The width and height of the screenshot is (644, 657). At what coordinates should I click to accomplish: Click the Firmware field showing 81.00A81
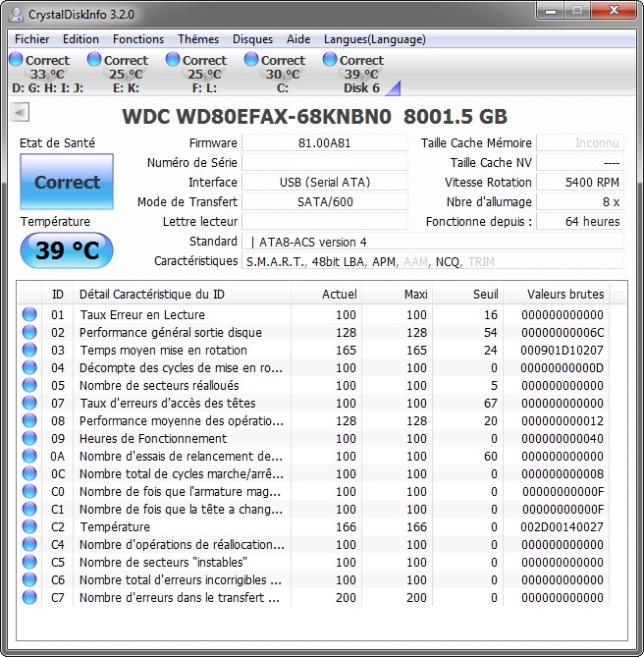tap(324, 143)
